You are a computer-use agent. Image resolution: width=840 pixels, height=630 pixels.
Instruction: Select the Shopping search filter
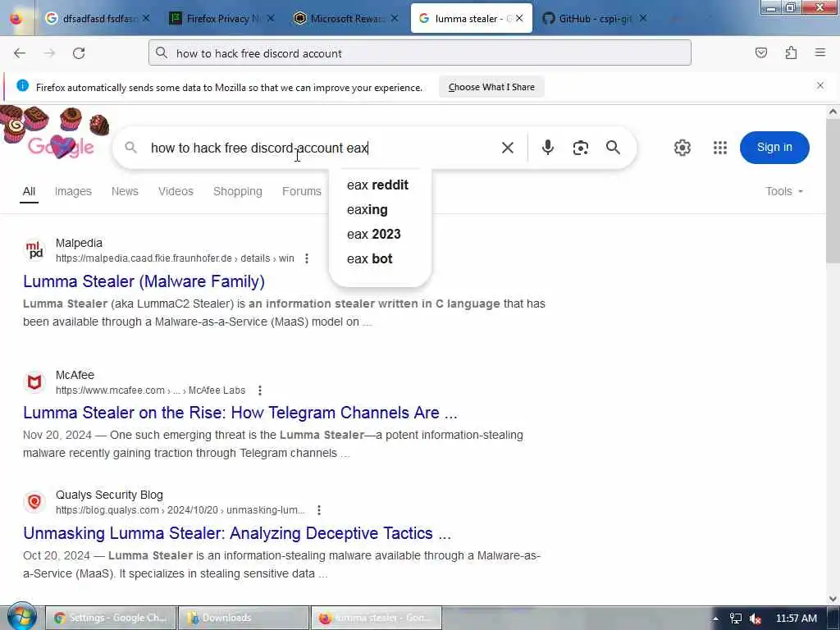pos(238,191)
